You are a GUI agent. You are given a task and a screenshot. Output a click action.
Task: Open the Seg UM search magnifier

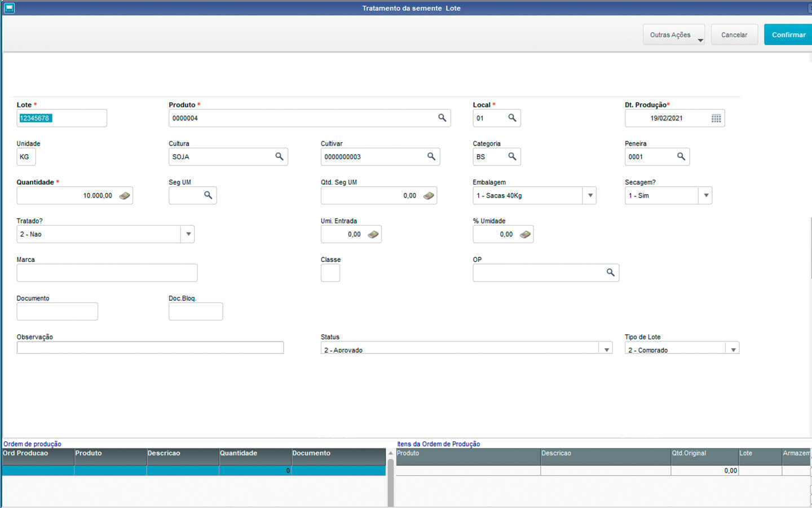pos(208,195)
